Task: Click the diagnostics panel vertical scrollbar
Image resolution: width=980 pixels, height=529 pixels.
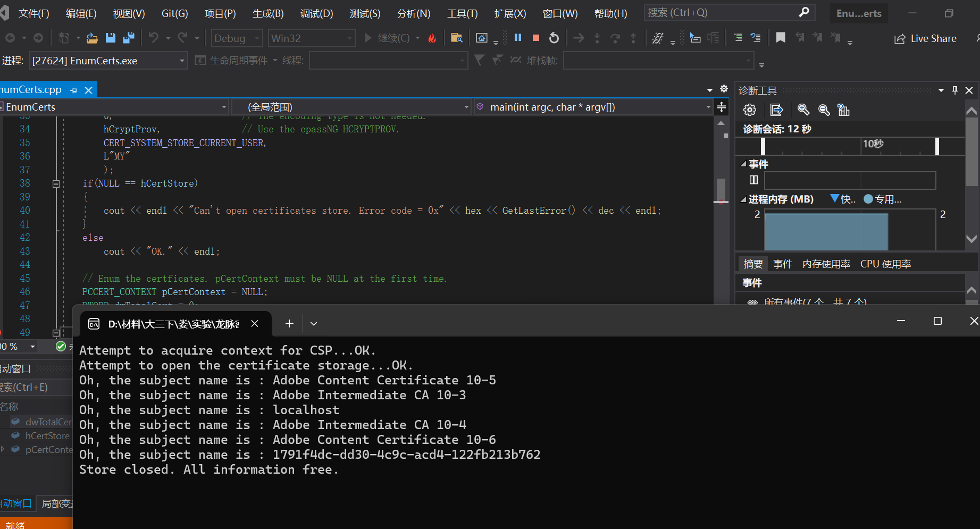Action: pos(971,152)
